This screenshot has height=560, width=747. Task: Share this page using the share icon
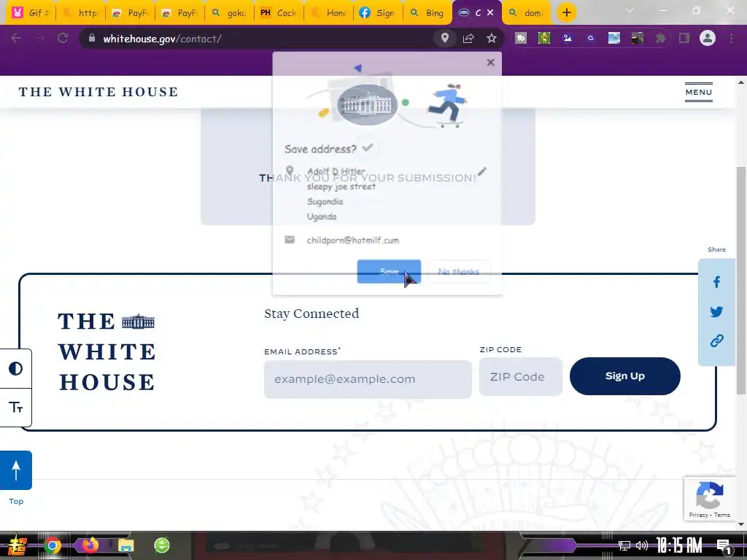(468, 38)
